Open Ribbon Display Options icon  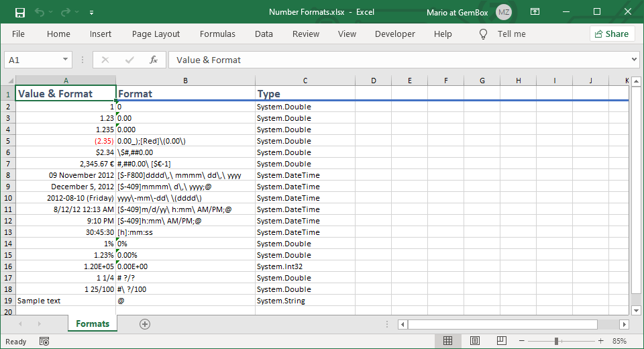(x=535, y=12)
